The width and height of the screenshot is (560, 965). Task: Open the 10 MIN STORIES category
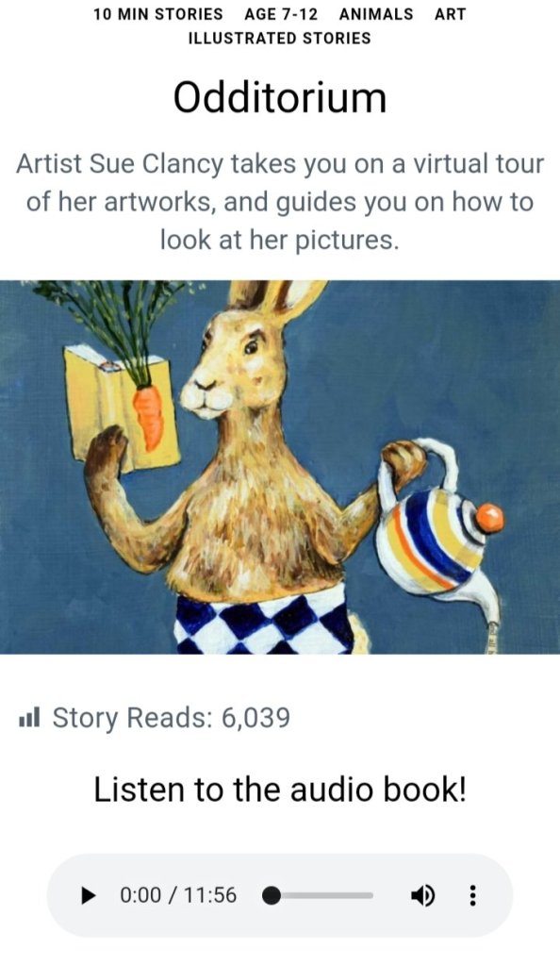(x=158, y=14)
